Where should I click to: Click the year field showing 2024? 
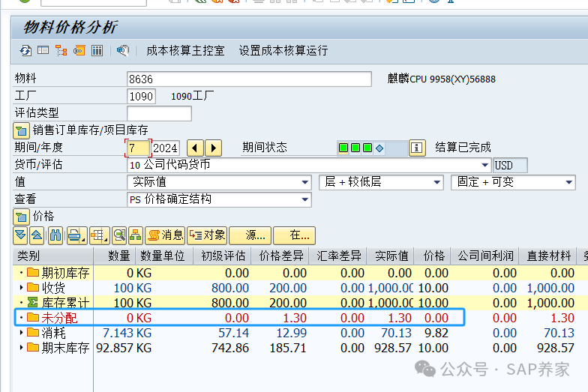165,148
